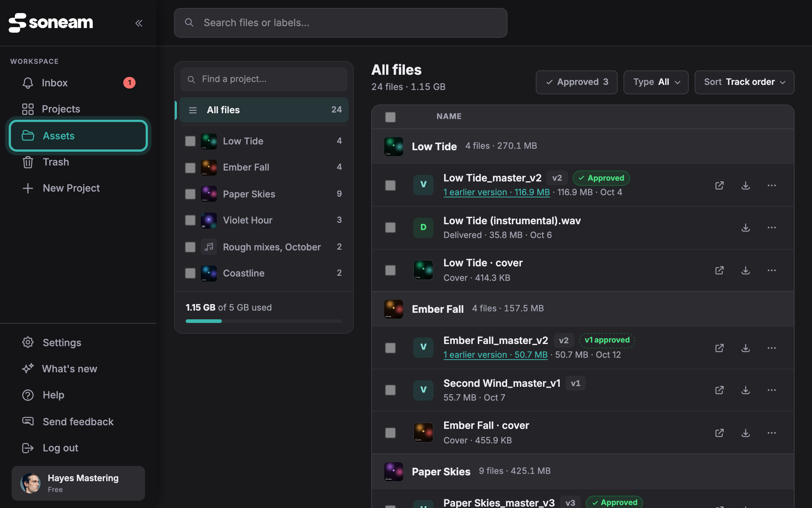Open the Hayes Mastering account card
The height and width of the screenshot is (508, 812).
(x=78, y=483)
